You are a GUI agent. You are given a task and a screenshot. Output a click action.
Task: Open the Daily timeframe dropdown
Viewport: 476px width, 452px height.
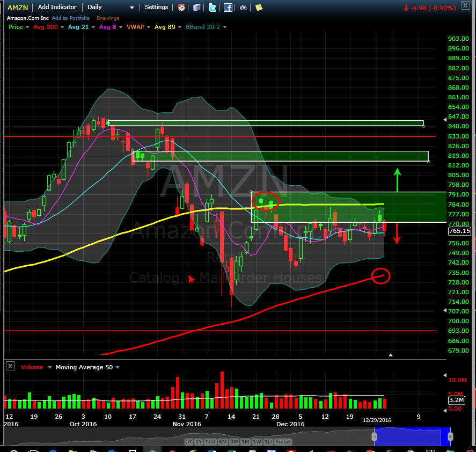pyautogui.click(x=132, y=8)
